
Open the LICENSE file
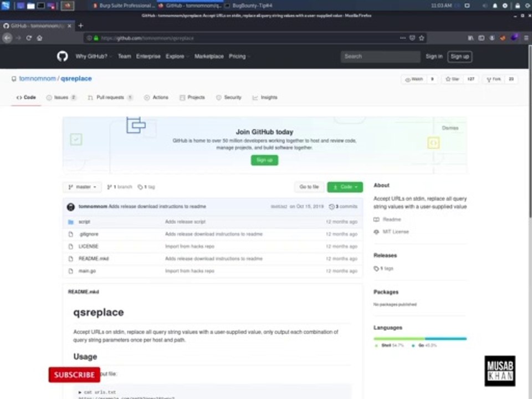tap(89, 246)
